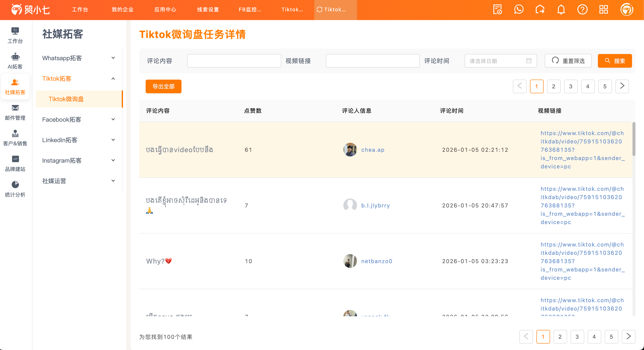644x350 pixels.
Task: Open 邮件管理 in left sidebar
Action: [x=15, y=112]
